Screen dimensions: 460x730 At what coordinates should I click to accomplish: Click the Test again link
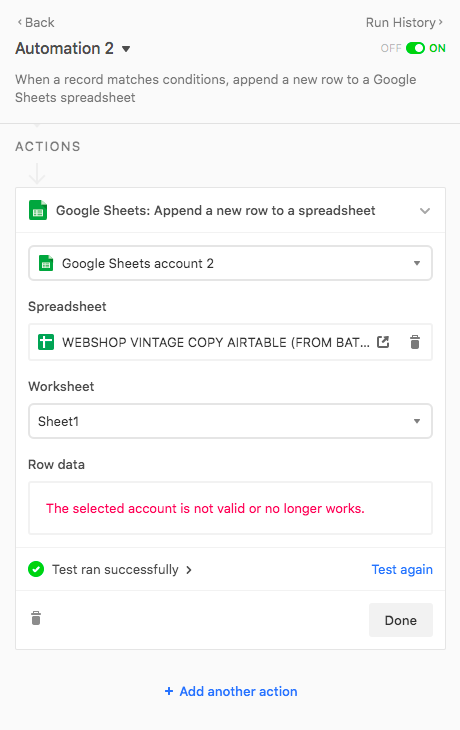click(402, 569)
